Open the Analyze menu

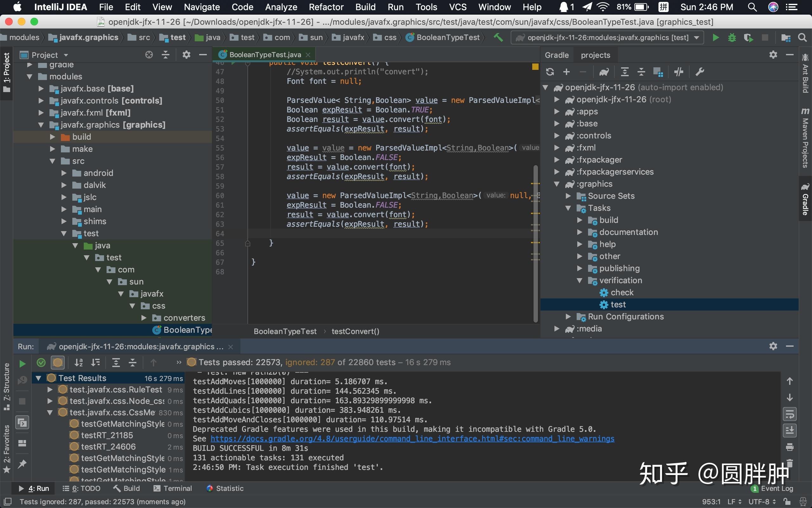pos(281,7)
